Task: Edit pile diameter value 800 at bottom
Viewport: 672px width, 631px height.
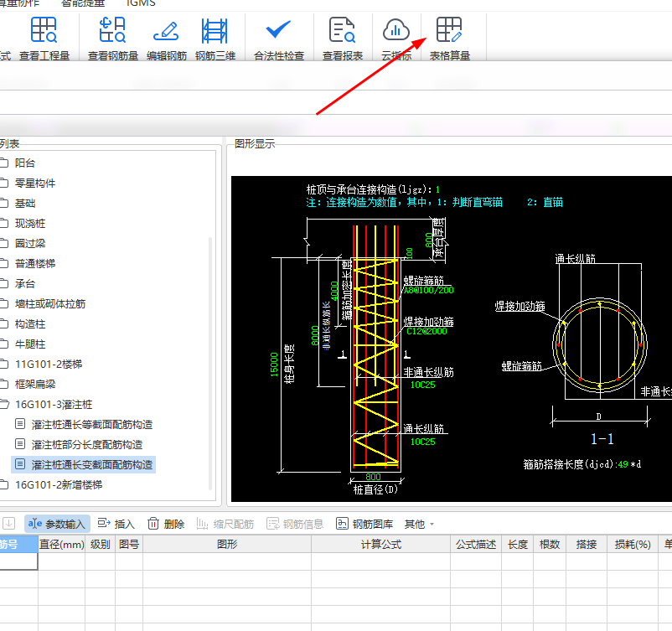Action: (x=373, y=477)
